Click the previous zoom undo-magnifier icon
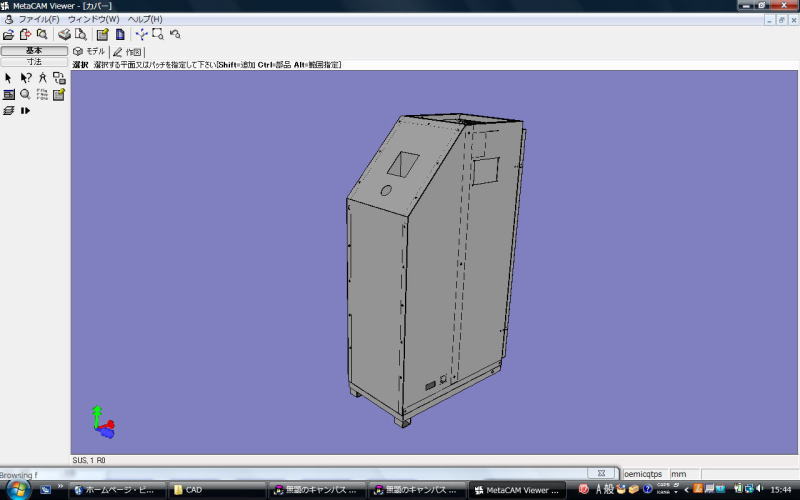The width and height of the screenshot is (800, 500). [x=175, y=34]
